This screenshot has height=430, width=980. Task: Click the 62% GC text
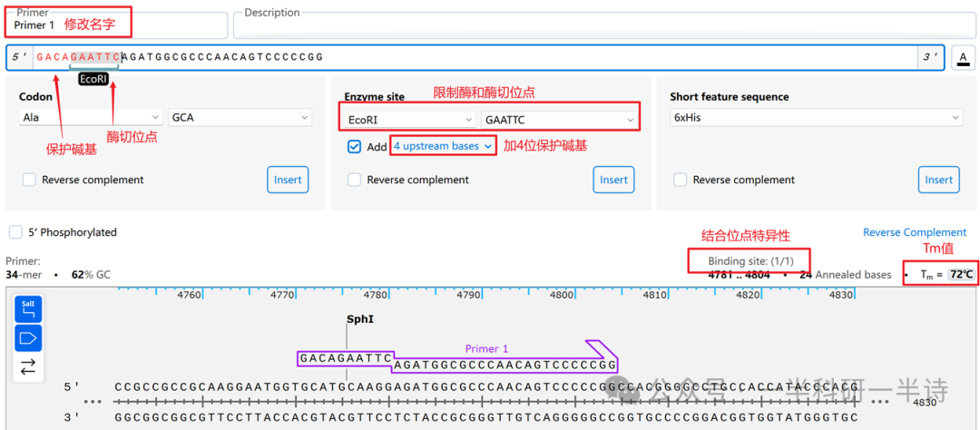click(91, 274)
